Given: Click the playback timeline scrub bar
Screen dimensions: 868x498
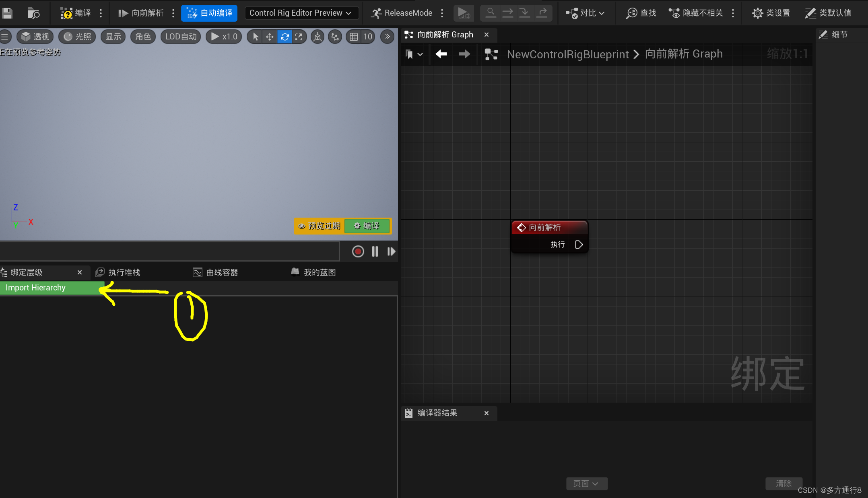Looking at the screenshot, I should pos(169,251).
